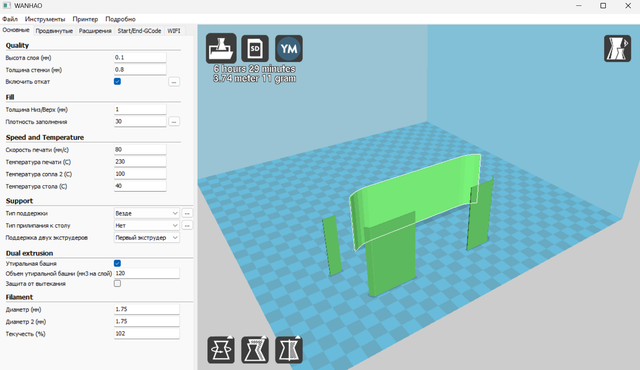Select the Scale model tool
Screen dimensions: 640x370
[x=255, y=350]
